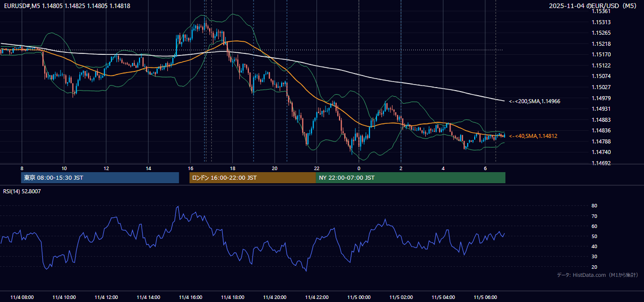Select the ロンドン 16:00-22:00 JST session bar
This screenshot has width=644, height=302.
252,178
